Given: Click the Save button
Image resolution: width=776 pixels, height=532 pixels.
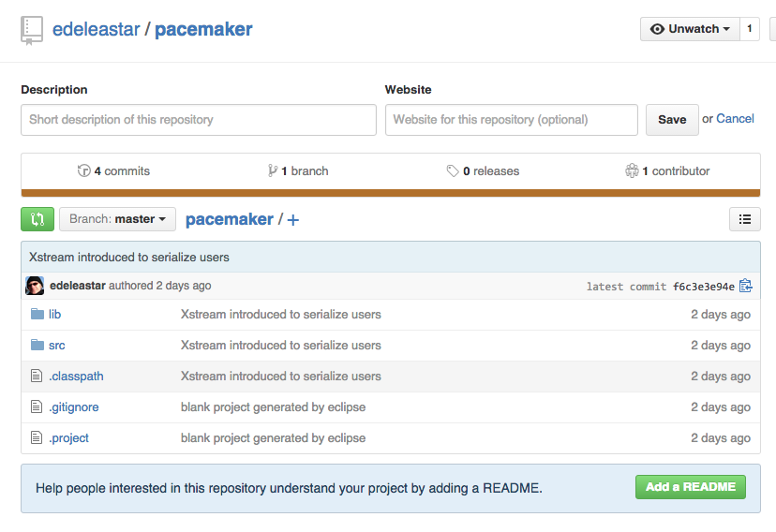Looking at the screenshot, I should tap(672, 120).
